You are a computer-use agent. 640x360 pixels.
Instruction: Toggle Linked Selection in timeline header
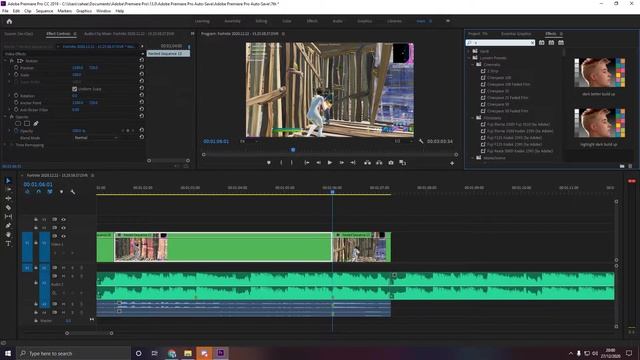tap(50, 191)
